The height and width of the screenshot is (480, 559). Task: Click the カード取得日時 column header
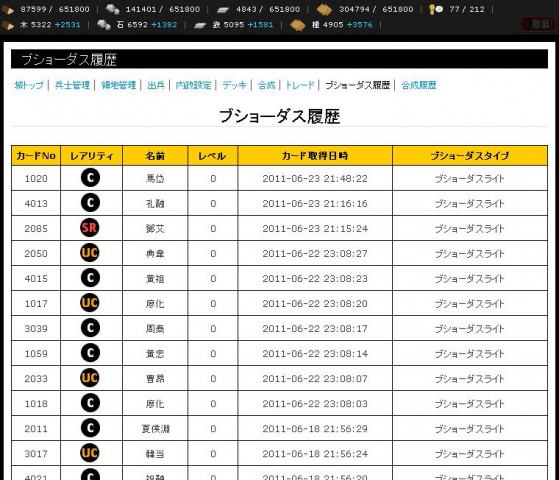coord(315,155)
